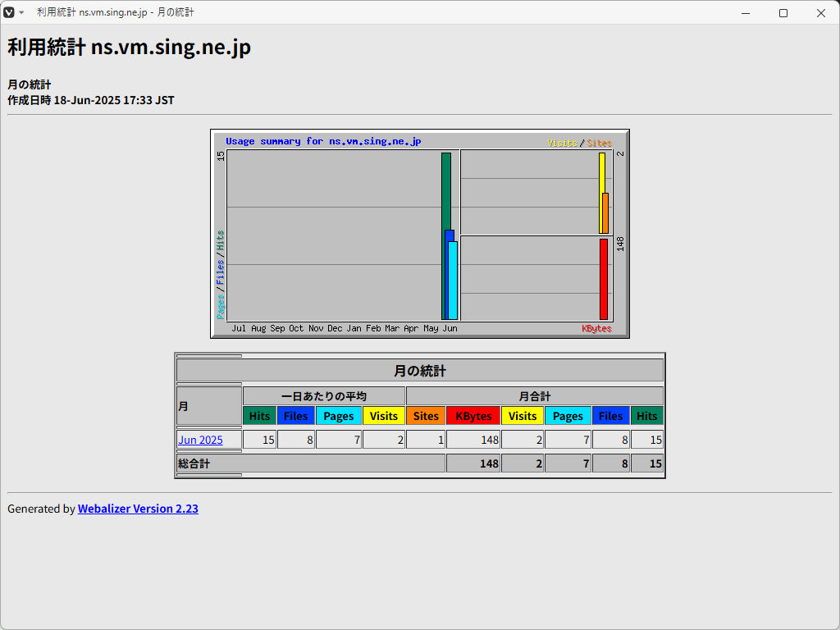Click the bold 15 total Hits cell
The image size is (840, 630).
[647, 463]
